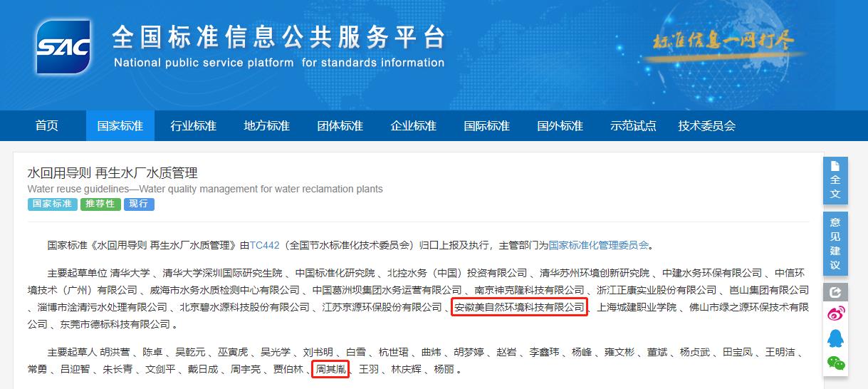Click drafting unit 清华大学深圳国际研究生院

(223, 273)
